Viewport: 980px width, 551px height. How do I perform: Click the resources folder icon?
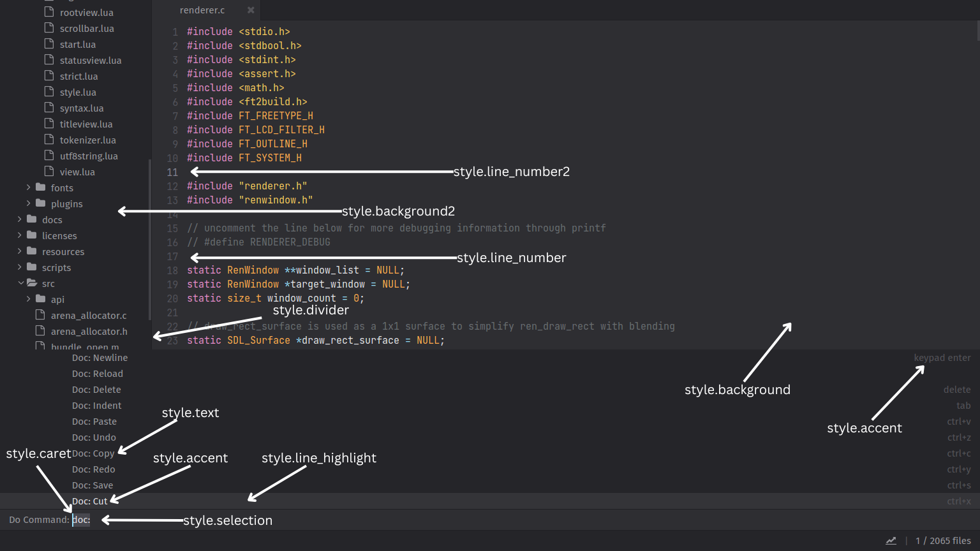32,251
